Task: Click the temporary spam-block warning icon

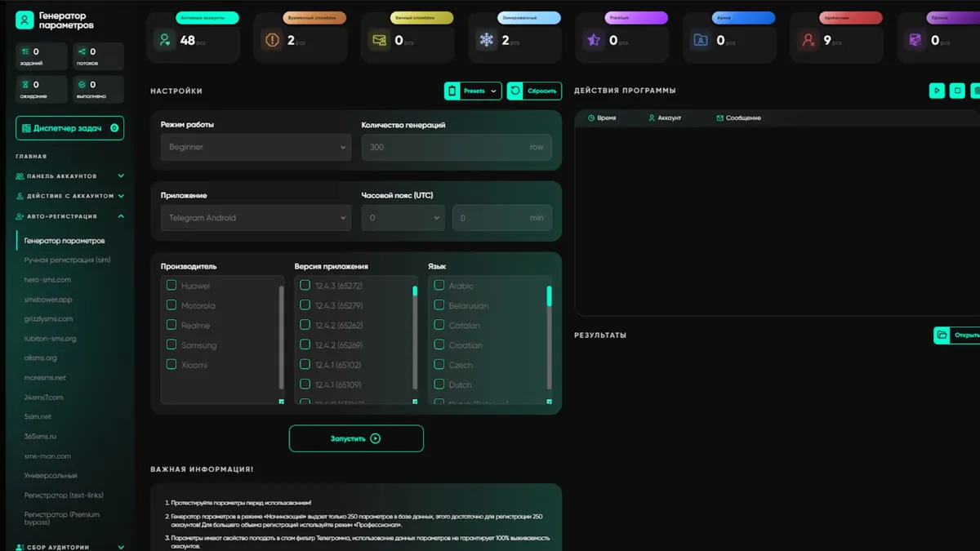Action: point(271,40)
